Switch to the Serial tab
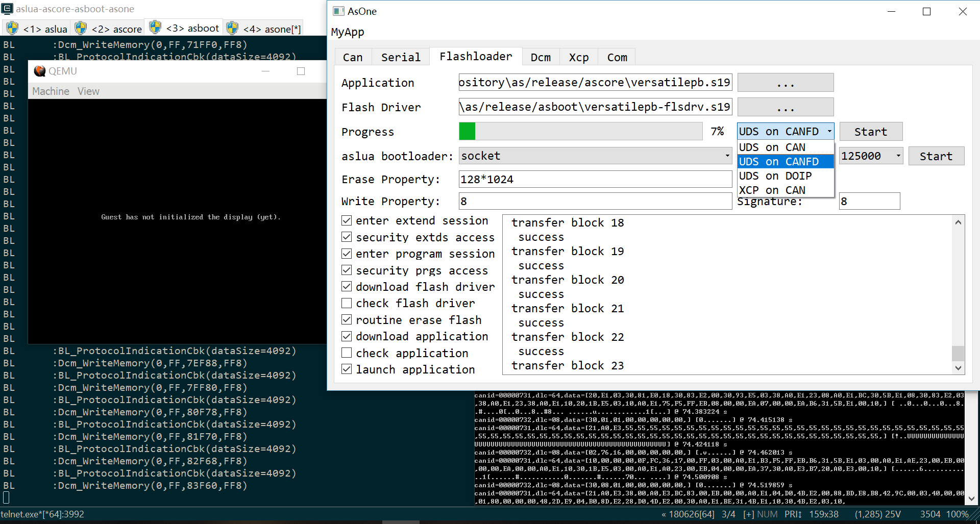980x524 pixels. pyautogui.click(x=401, y=57)
